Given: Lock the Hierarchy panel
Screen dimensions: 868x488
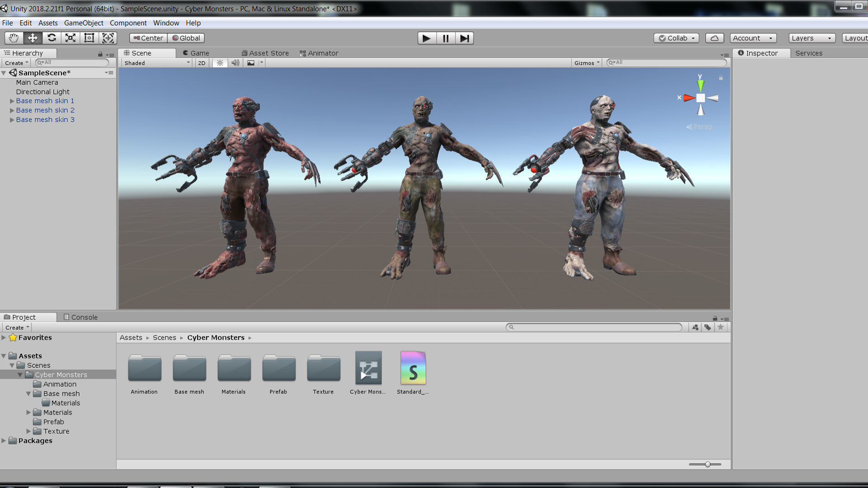Looking at the screenshot, I should [100, 54].
